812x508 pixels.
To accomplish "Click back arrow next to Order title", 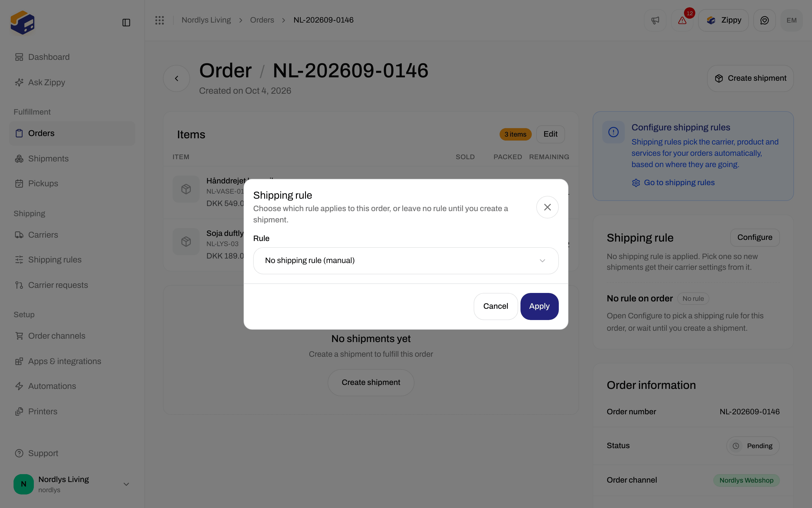I will 176,78.
